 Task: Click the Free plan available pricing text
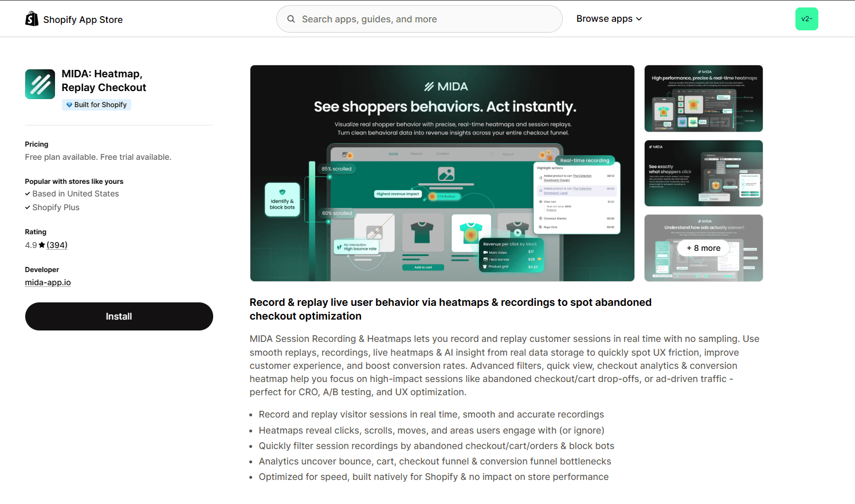tap(98, 157)
